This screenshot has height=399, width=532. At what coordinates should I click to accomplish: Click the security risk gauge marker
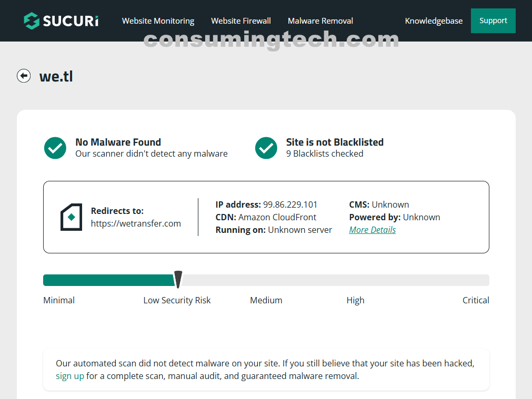point(178,279)
